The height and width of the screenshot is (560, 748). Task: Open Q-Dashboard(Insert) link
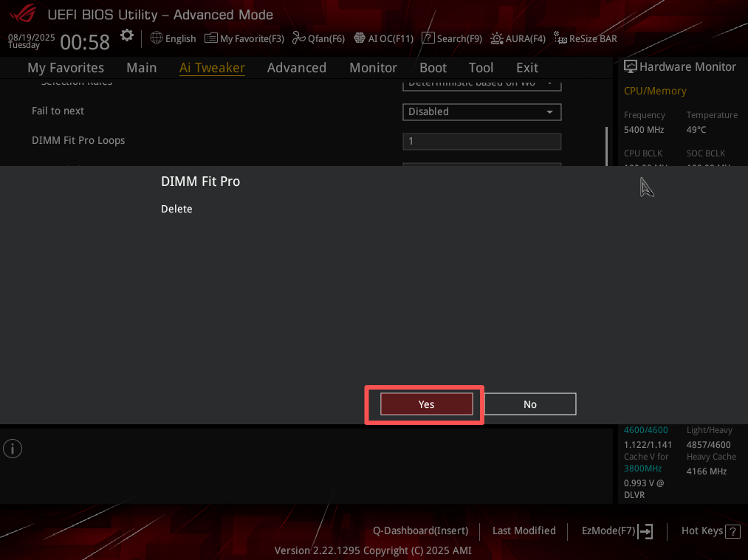420,530
